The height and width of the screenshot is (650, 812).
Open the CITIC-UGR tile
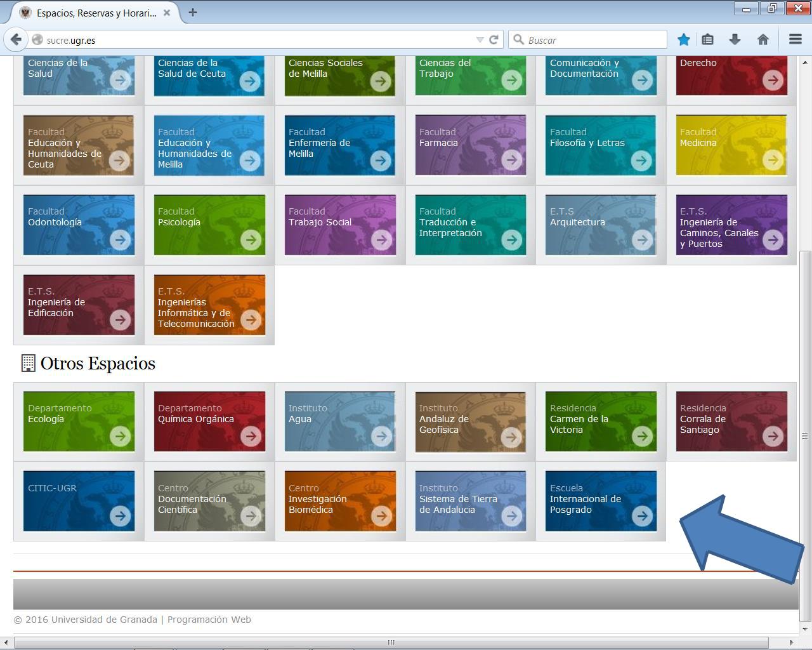[x=79, y=501]
